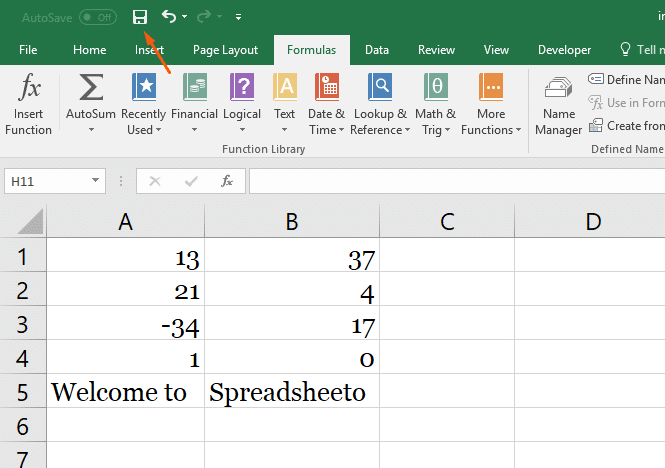Open the Math & Trig functions icon
665x468 pixels.
[x=436, y=87]
